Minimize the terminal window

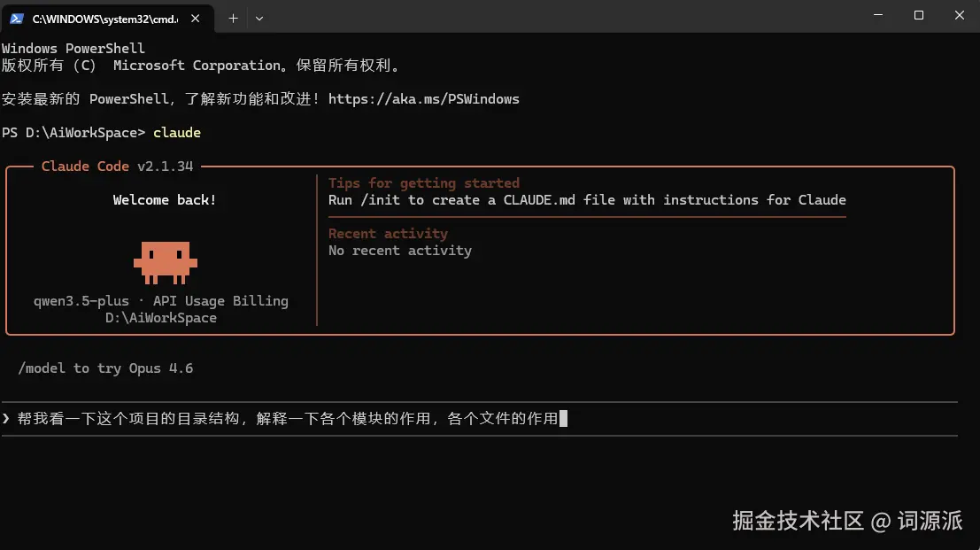pos(878,15)
